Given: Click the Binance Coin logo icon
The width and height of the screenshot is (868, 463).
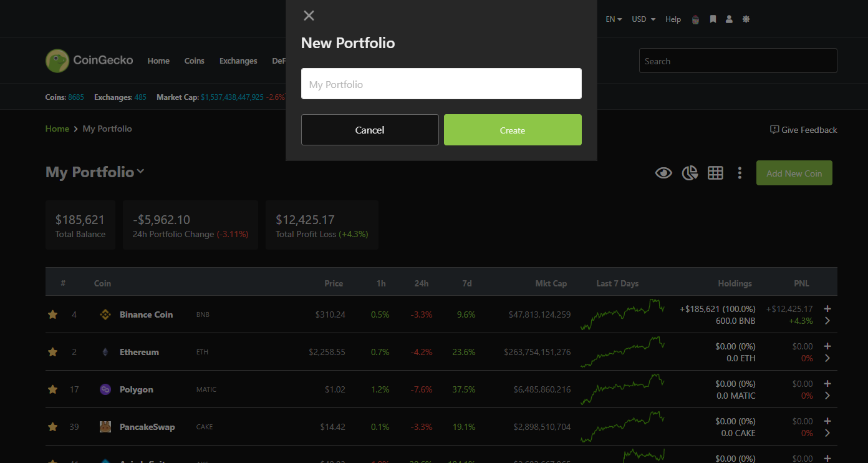Looking at the screenshot, I should coord(105,314).
